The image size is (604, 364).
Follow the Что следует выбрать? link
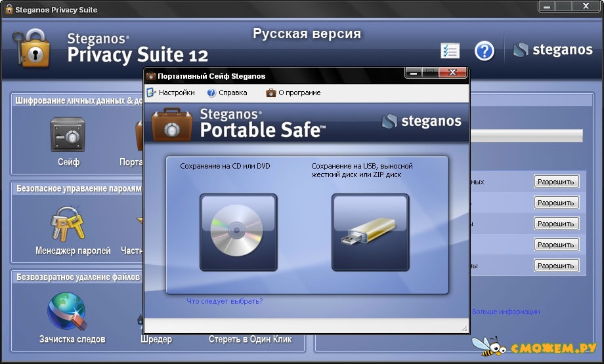(x=225, y=301)
